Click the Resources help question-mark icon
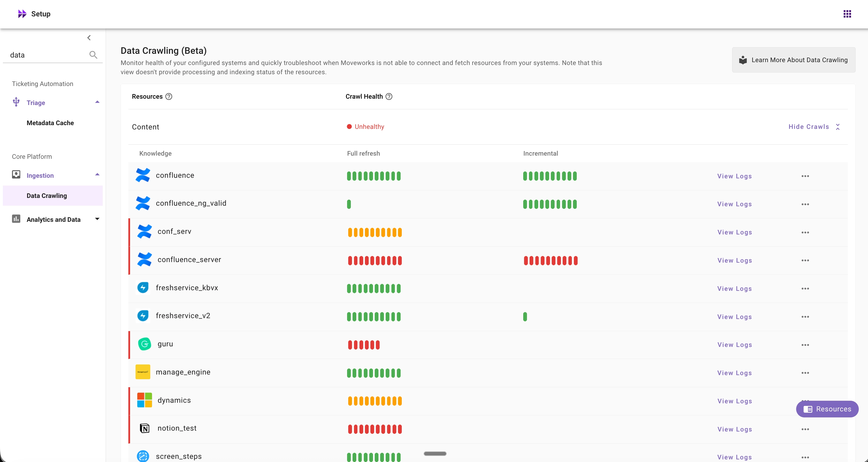 point(169,97)
